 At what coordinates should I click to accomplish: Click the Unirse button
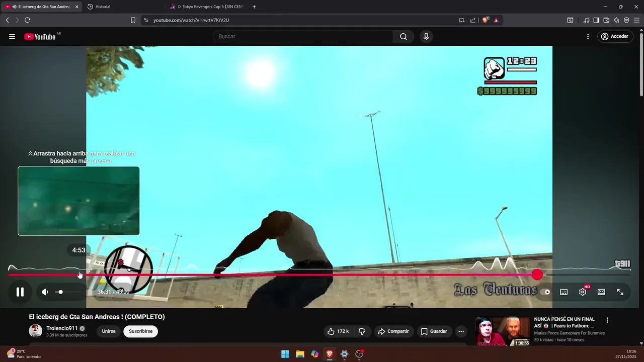coord(109,331)
